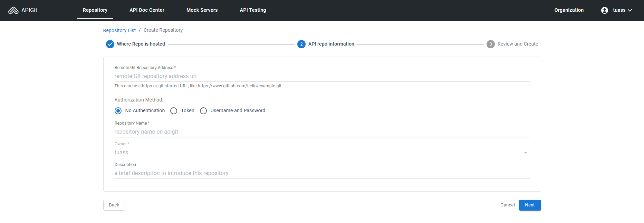Click the step 2 circle icon
This screenshot has height=223, width=644.
301,44
